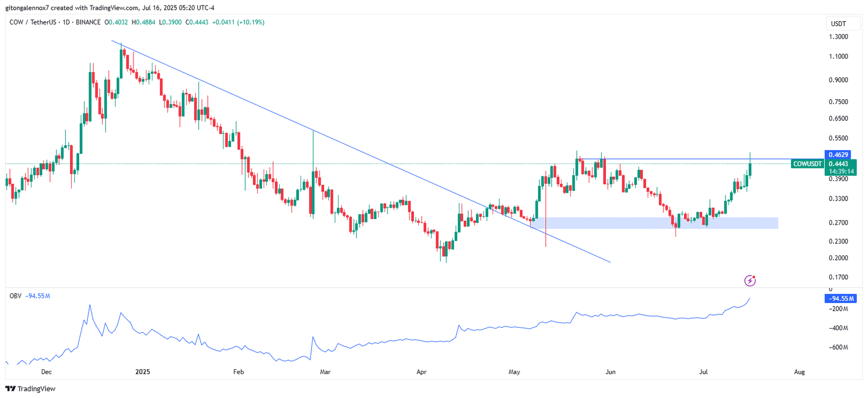This screenshot has width=868, height=398.
Task: Click the 1.3000 price scale label
Action: 838,37
